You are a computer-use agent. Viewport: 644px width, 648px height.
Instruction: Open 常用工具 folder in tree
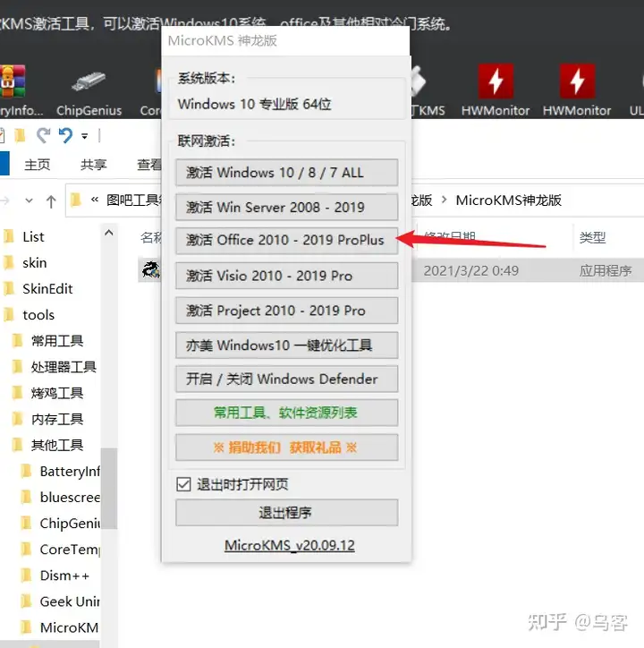pos(57,341)
